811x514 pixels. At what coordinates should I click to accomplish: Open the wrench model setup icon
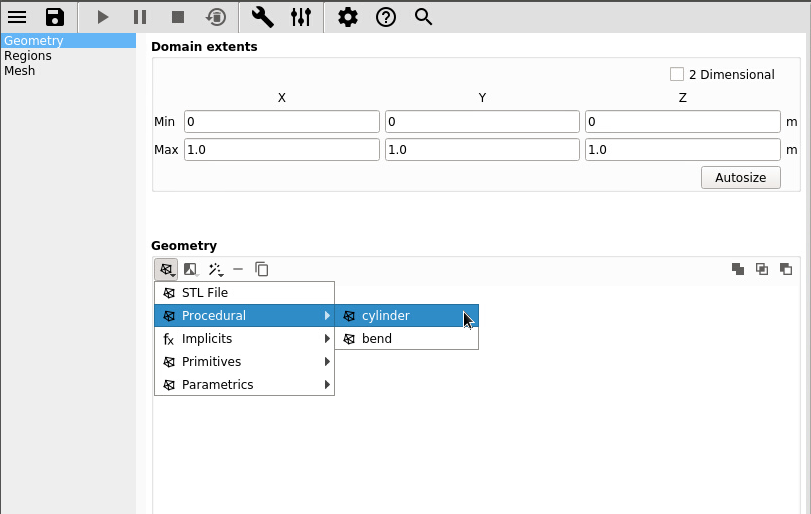click(x=262, y=17)
